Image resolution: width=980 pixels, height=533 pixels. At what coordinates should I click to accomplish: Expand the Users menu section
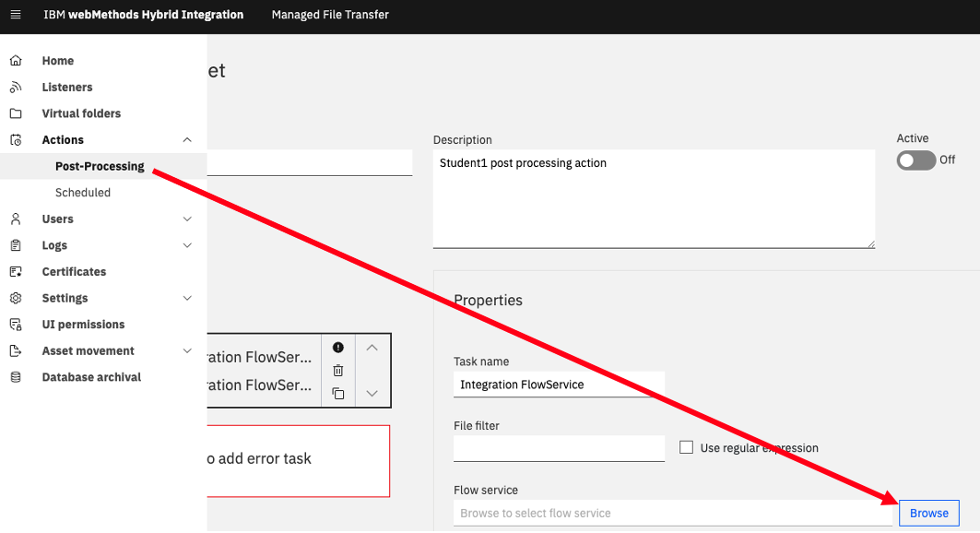click(187, 219)
